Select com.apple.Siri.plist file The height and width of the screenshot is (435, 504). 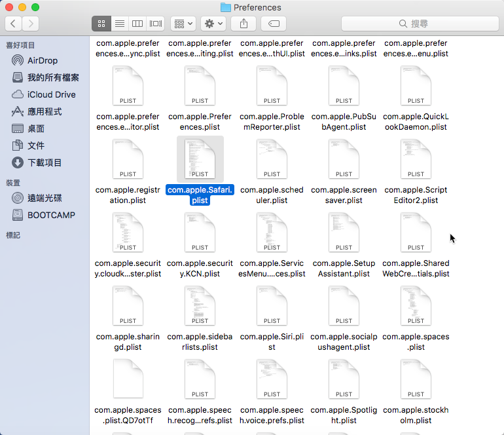pos(272,305)
